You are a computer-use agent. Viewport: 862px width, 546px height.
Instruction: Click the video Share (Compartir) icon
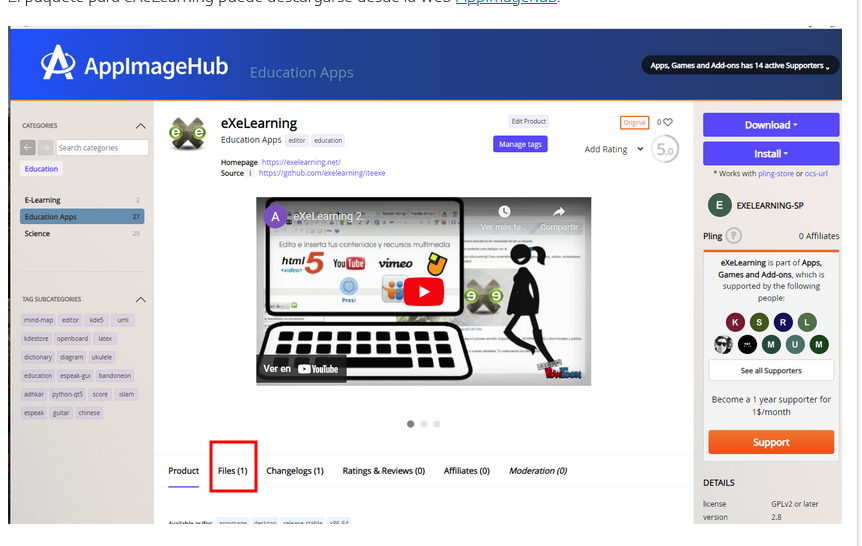click(x=559, y=212)
